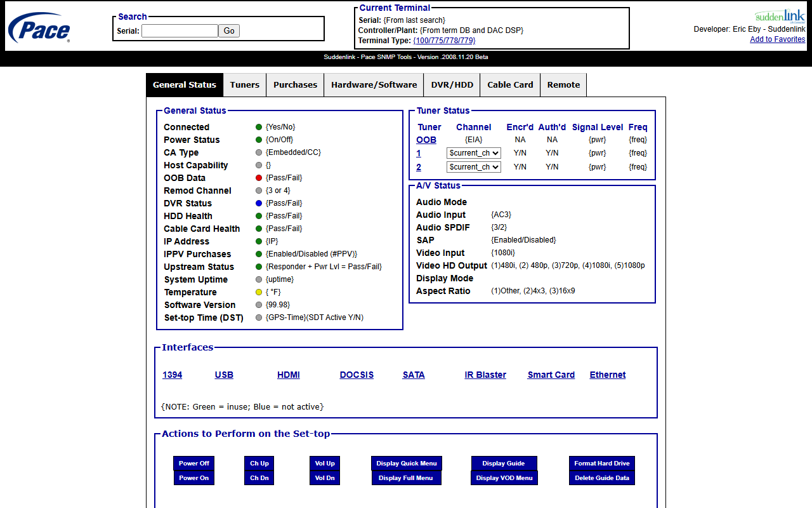Image resolution: width=812 pixels, height=508 pixels.
Task: Open the DOCSIS interface link
Action: (x=357, y=375)
